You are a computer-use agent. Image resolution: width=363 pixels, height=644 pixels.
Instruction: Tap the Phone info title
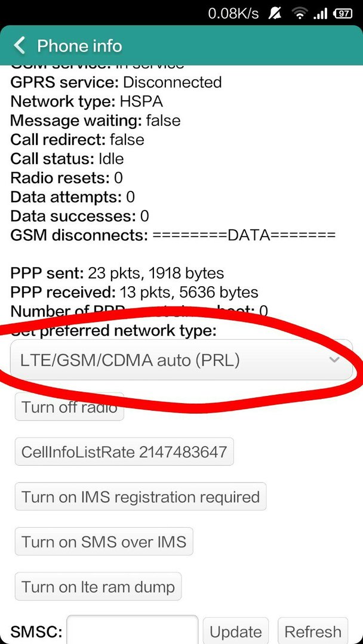coord(79,45)
